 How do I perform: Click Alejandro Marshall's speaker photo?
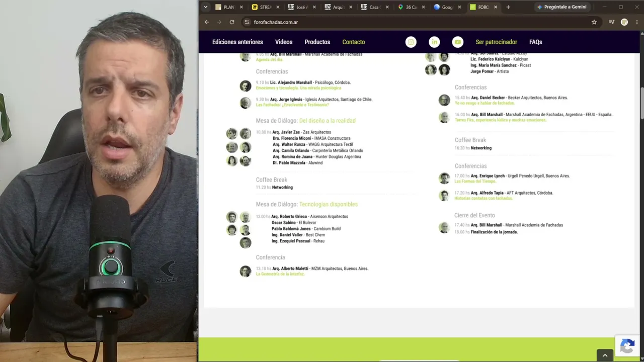coord(246,86)
